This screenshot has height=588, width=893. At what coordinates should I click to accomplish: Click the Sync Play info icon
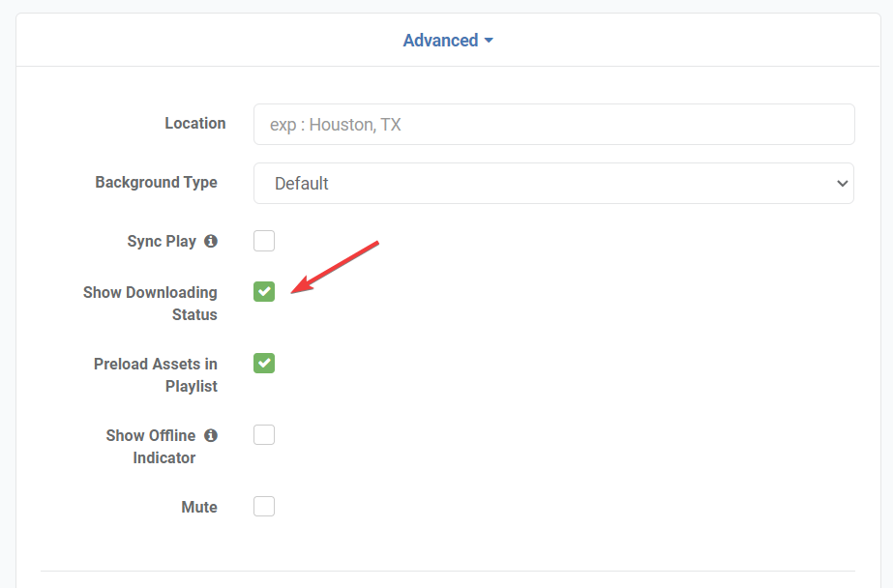point(211,241)
